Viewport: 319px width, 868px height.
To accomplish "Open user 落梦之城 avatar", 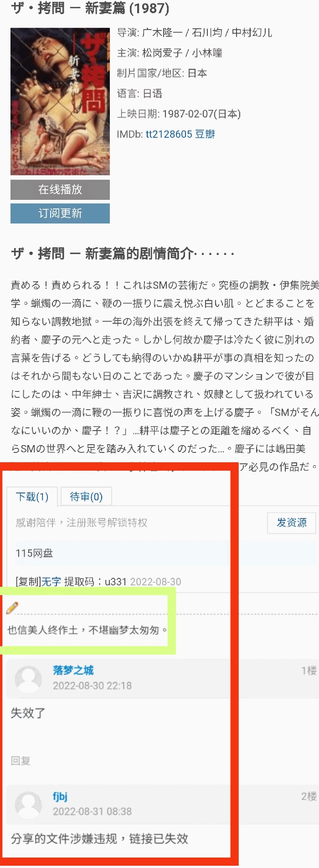I will (x=28, y=679).
